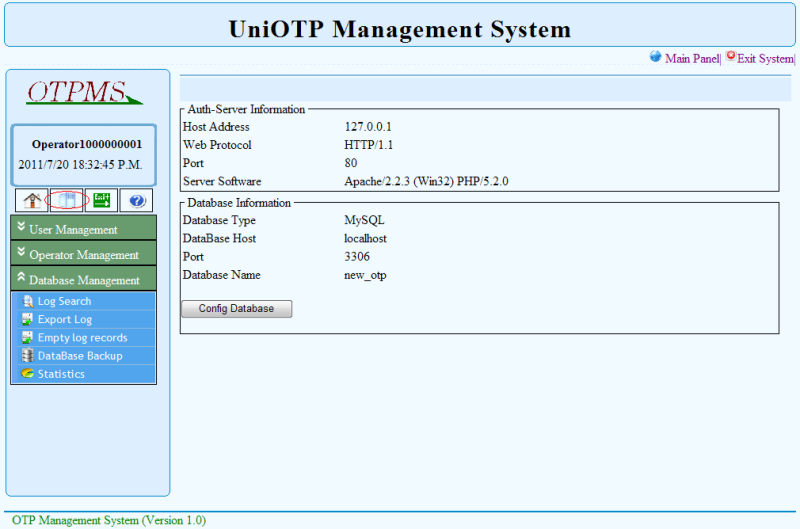
Task: Select Export Log menu entry
Action: click(x=87, y=319)
